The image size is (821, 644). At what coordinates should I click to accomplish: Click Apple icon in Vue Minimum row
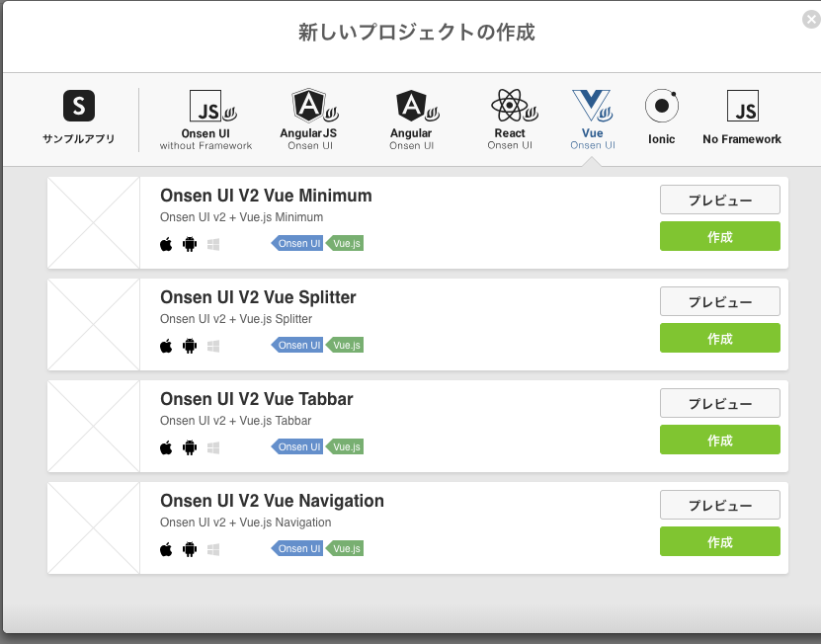166,244
